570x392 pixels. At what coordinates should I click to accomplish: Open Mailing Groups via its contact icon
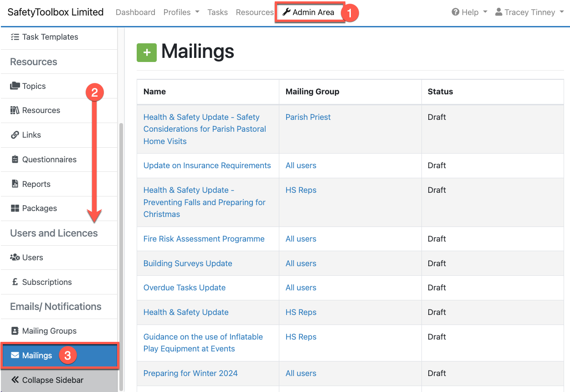[x=15, y=331]
